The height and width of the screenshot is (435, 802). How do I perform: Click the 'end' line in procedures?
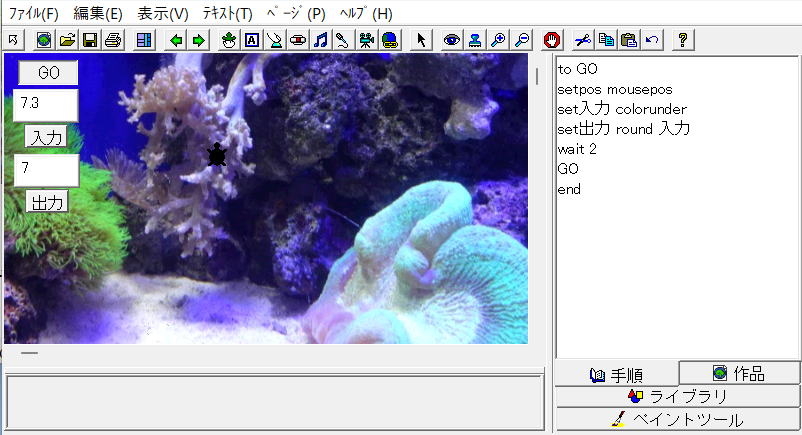tap(569, 189)
